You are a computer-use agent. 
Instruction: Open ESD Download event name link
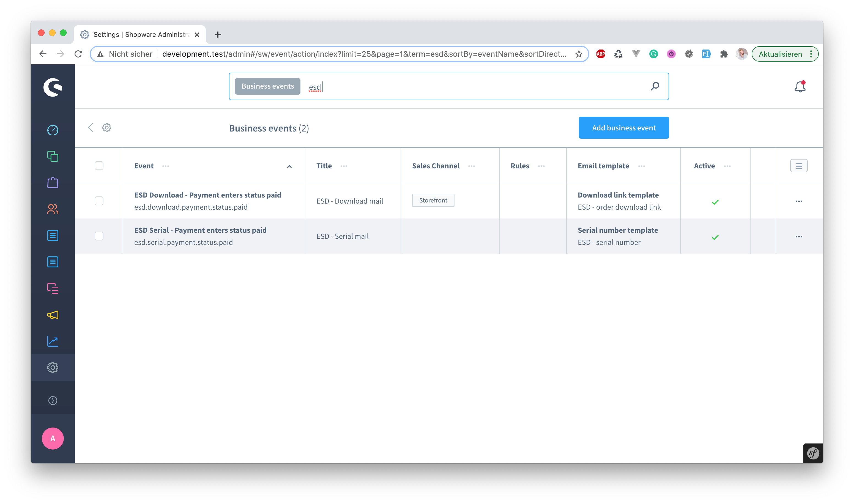click(207, 195)
